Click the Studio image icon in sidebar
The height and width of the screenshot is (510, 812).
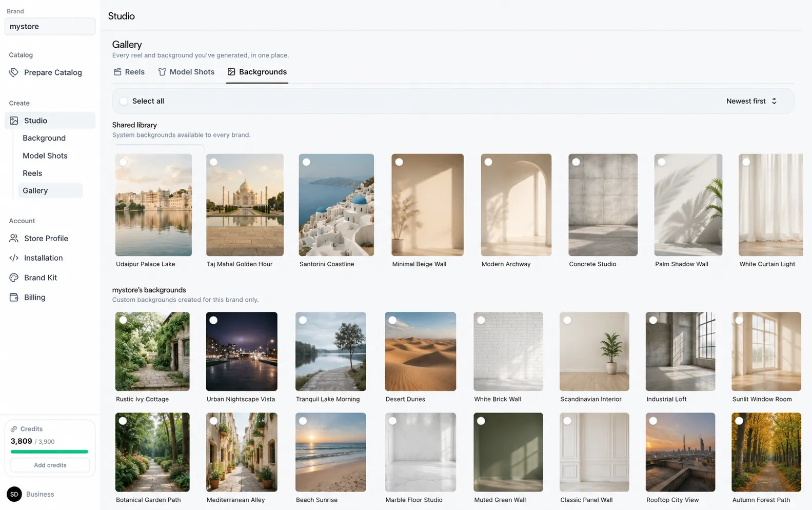(x=14, y=121)
